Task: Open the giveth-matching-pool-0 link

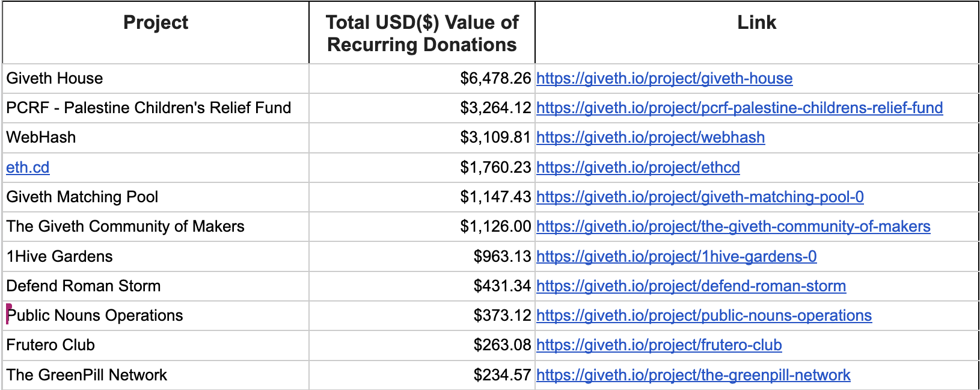Action: tap(699, 197)
